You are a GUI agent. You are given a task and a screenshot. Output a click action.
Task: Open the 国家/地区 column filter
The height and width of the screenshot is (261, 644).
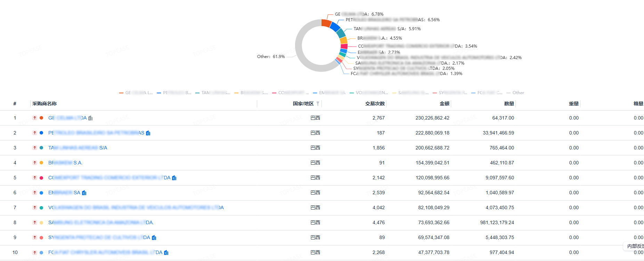[318, 104]
